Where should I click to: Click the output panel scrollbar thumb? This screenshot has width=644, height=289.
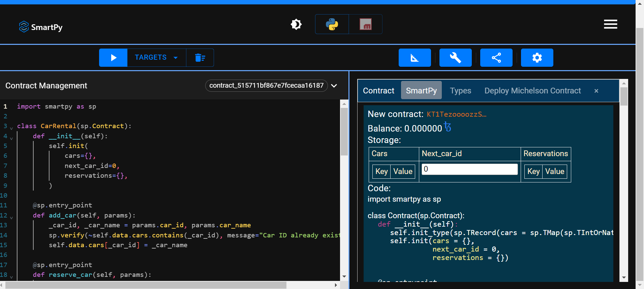coord(624,96)
